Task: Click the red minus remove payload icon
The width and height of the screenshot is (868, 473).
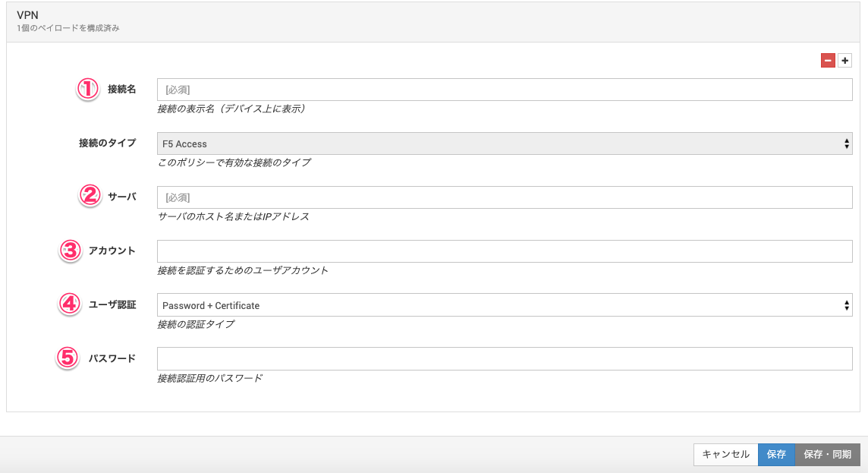Action: [x=828, y=61]
